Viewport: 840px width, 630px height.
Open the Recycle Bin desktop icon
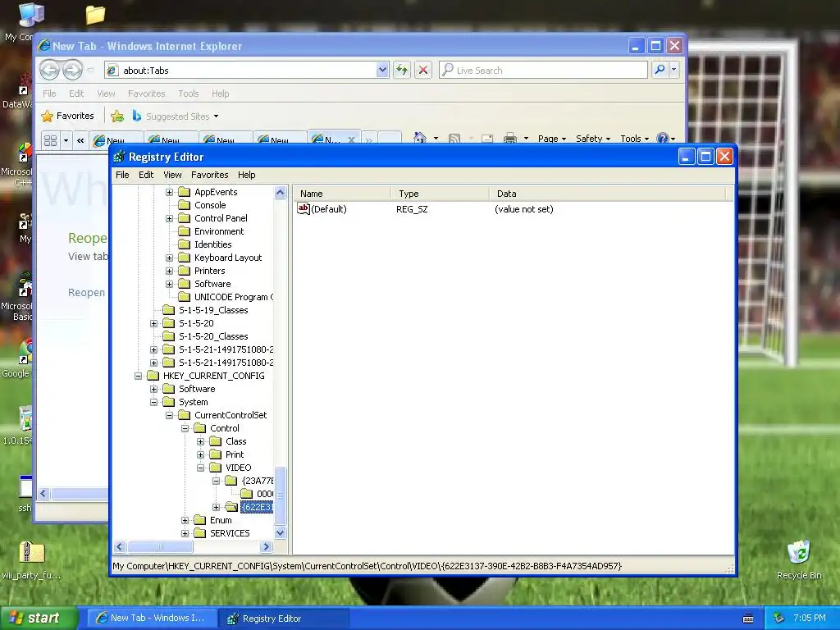pyautogui.click(x=799, y=560)
